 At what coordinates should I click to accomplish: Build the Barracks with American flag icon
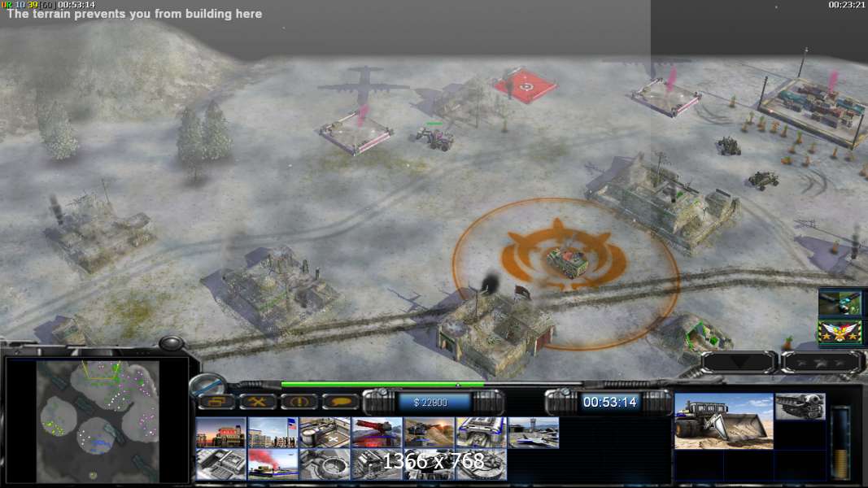273,433
